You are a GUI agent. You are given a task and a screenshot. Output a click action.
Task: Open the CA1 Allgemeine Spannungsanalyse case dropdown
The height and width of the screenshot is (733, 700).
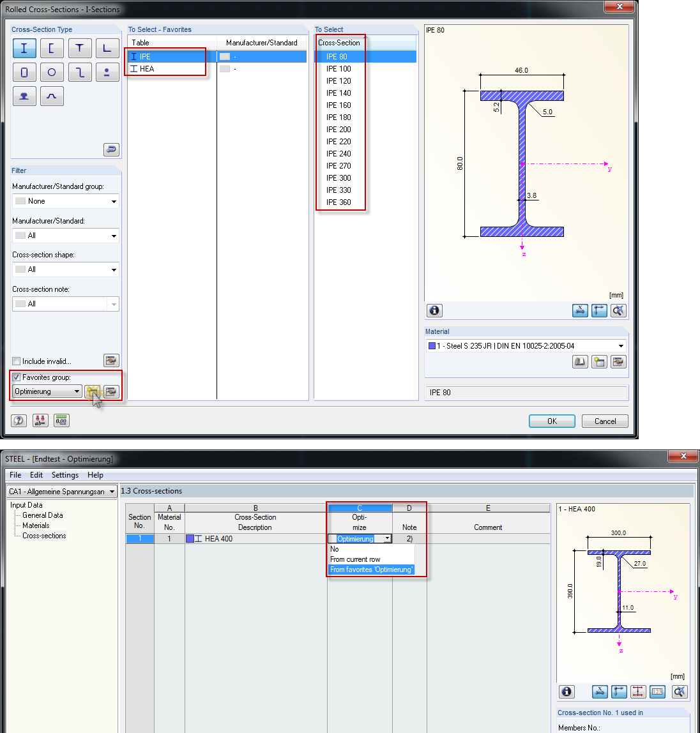click(62, 491)
